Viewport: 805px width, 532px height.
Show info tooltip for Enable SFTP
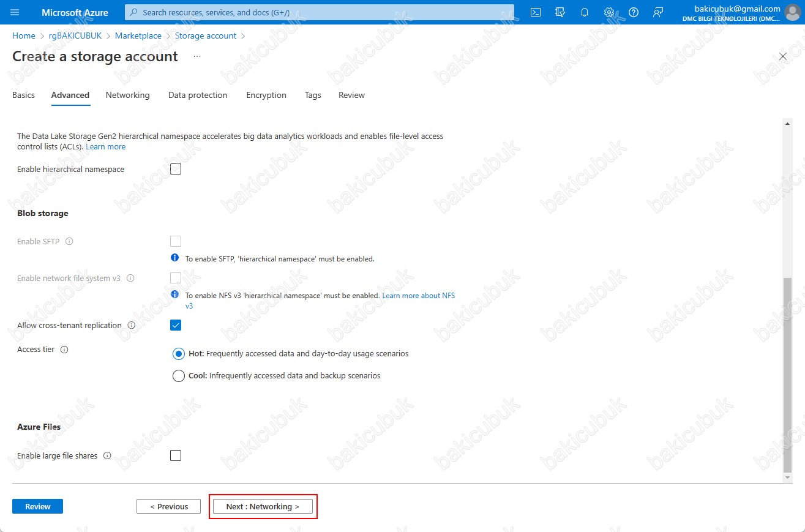69,241
